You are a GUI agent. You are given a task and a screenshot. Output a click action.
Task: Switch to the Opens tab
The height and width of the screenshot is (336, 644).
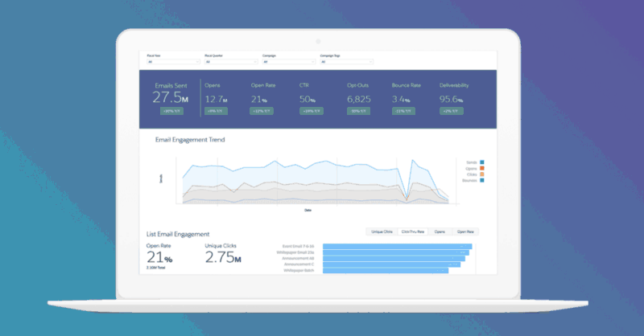(440, 232)
